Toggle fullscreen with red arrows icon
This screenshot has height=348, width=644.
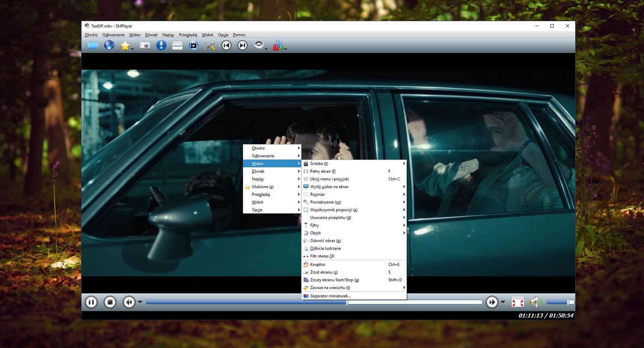[518, 302]
